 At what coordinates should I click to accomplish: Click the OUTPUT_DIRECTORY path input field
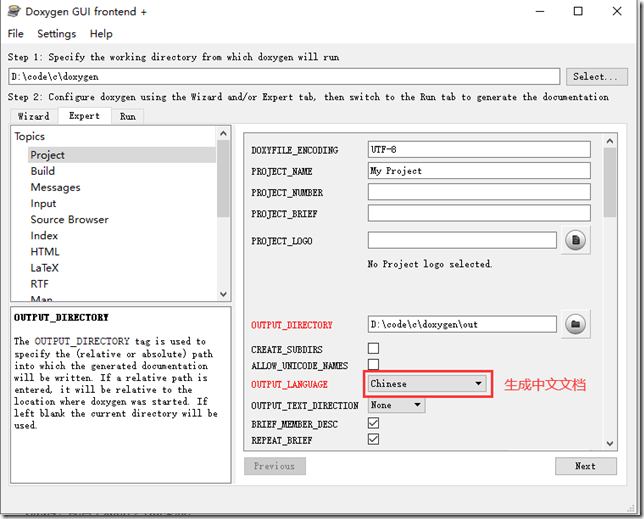[x=462, y=324]
